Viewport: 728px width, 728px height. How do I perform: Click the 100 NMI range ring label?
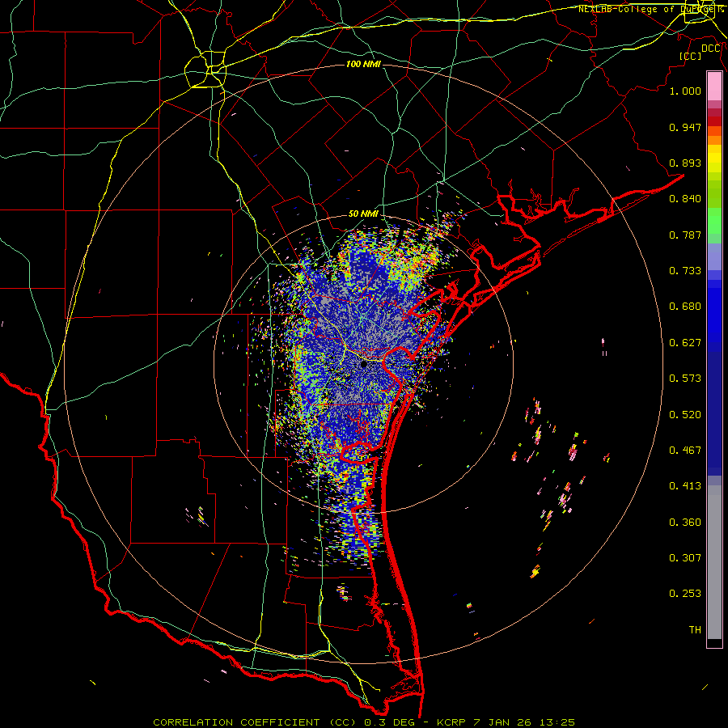coord(363,64)
